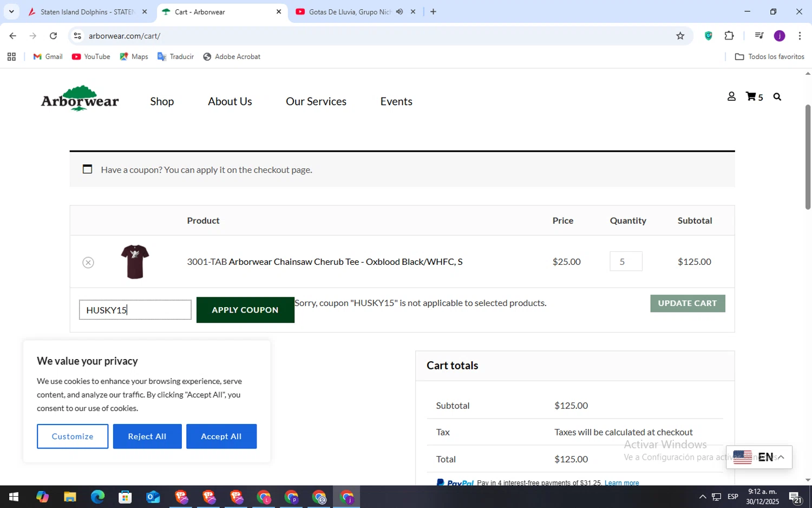This screenshot has height=508, width=812.
Task: Reject all cookies
Action: tap(147, 437)
